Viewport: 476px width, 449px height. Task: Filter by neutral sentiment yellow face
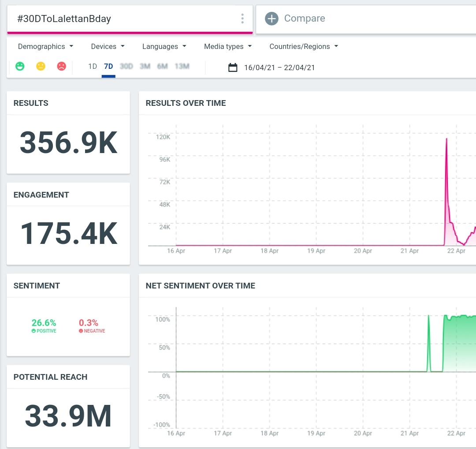(x=41, y=66)
